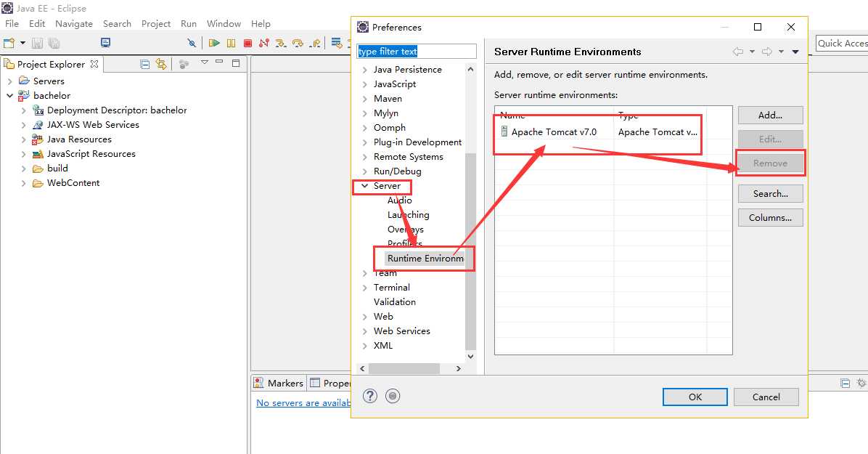Click the Drop to Frame icon
The image size is (868, 454).
tap(336, 43)
